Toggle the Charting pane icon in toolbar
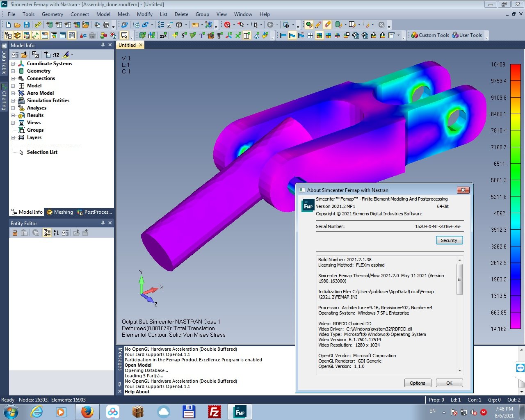Screen dimensions: 525x420 (36, 36)
